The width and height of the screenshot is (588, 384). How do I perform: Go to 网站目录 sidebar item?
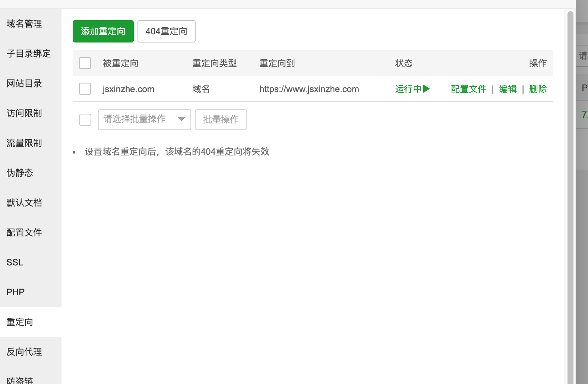(31, 84)
